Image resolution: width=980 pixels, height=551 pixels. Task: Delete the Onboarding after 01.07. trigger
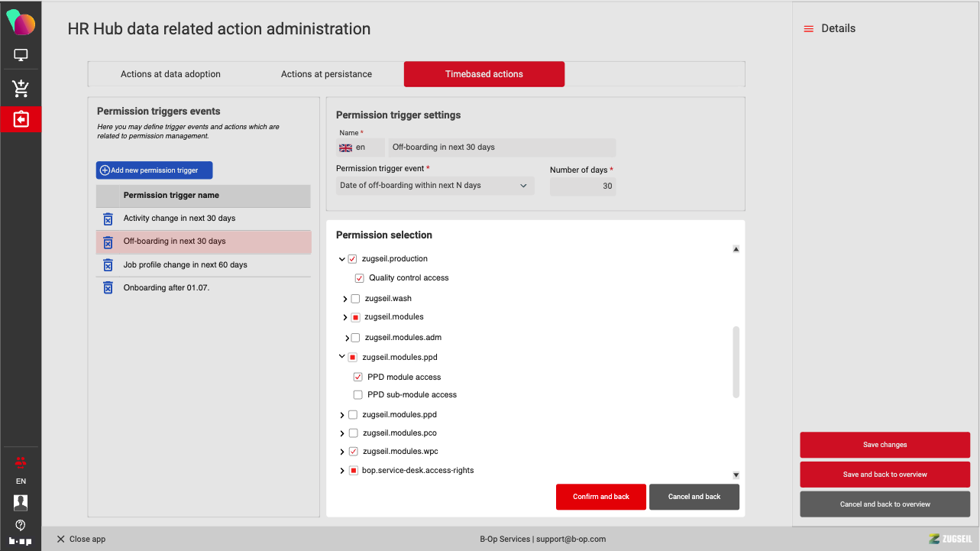pos(108,288)
